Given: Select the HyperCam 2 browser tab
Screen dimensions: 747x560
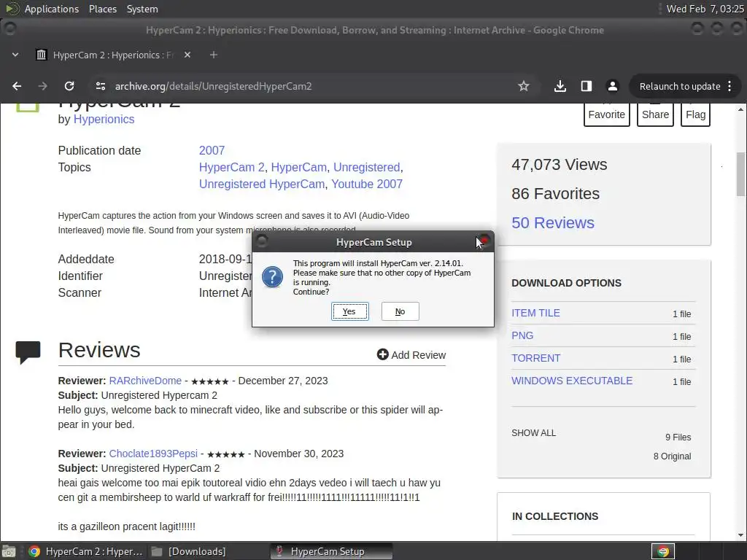Looking at the screenshot, I should (x=112, y=55).
